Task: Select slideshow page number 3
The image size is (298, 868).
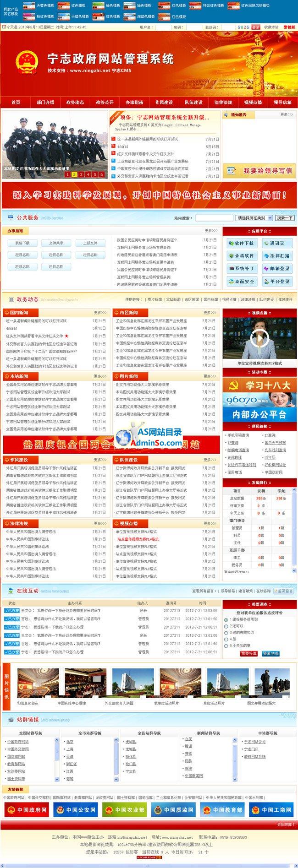Action: tap(81, 174)
